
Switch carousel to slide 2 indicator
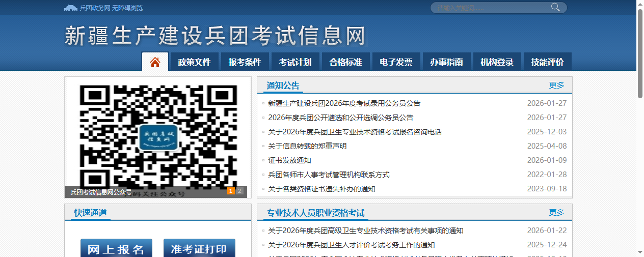coord(239,191)
